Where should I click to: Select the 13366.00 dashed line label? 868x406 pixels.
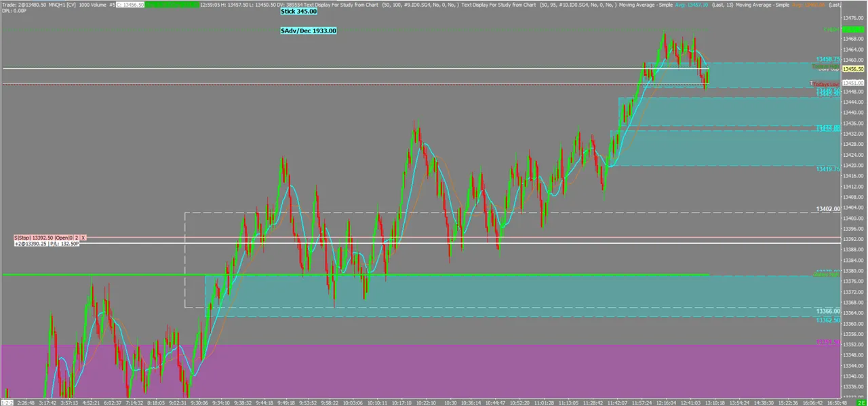[x=828, y=311]
